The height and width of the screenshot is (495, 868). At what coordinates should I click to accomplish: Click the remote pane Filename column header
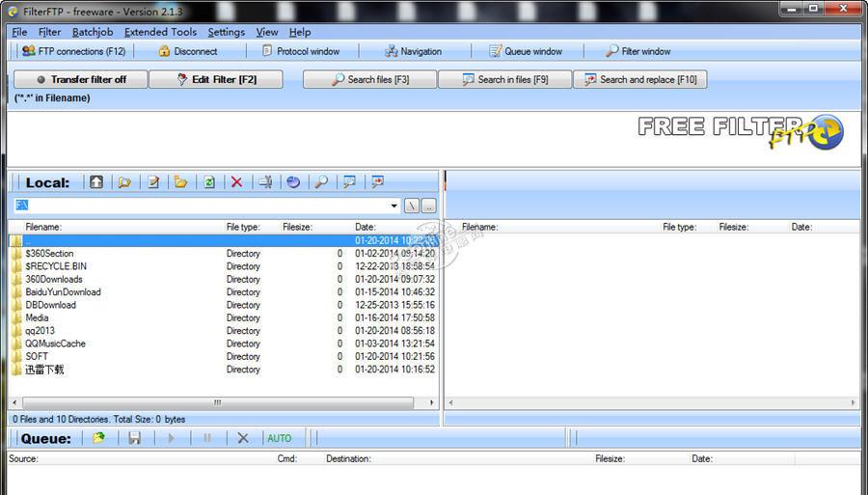pos(479,227)
